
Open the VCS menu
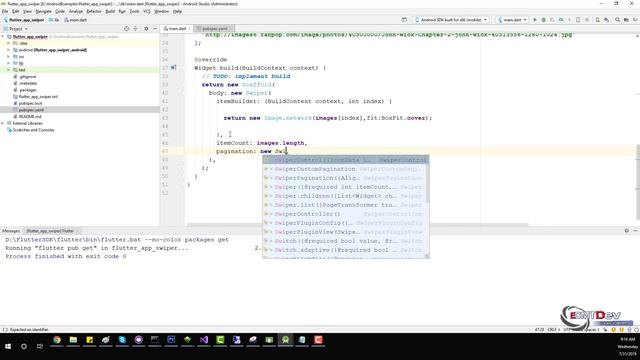click(147, 11)
